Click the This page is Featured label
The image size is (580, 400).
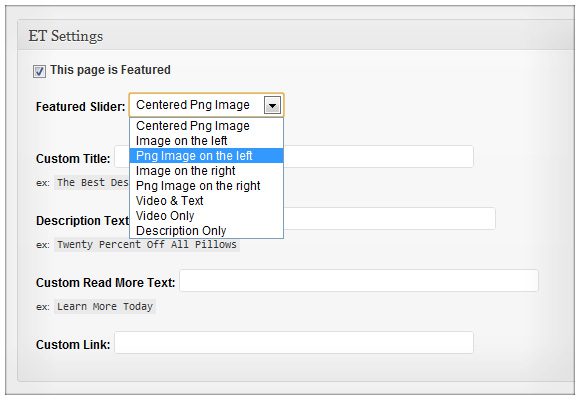[110, 70]
